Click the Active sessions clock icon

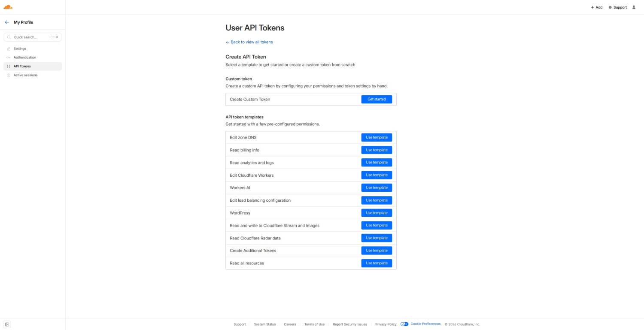click(x=9, y=75)
